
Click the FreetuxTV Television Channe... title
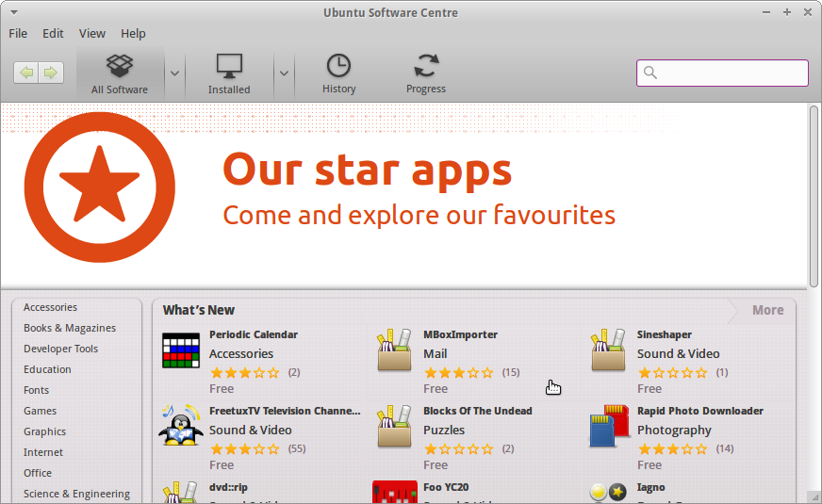(285, 411)
